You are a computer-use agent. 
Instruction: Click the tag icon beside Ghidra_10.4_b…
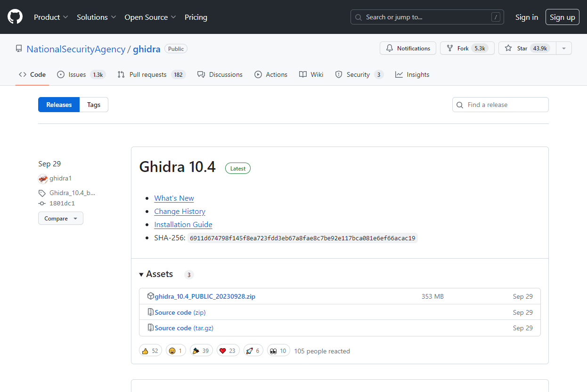42,193
